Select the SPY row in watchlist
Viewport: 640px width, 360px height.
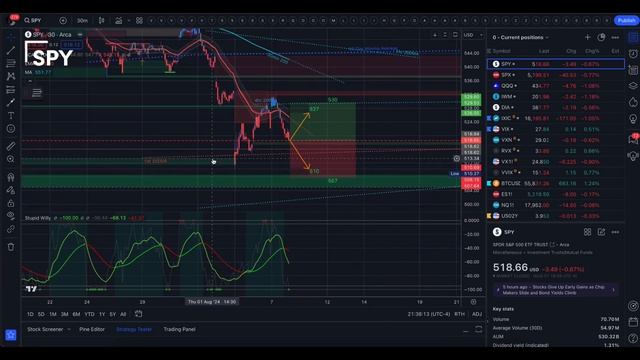(556, 64)
